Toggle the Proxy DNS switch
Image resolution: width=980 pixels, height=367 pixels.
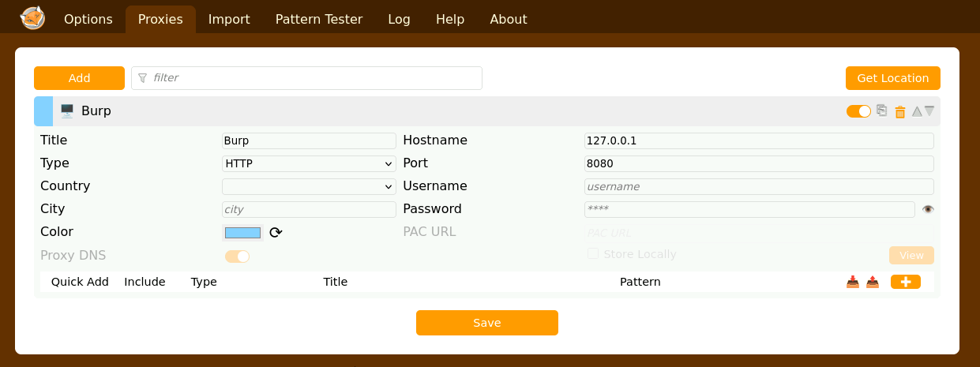[237, 256]
